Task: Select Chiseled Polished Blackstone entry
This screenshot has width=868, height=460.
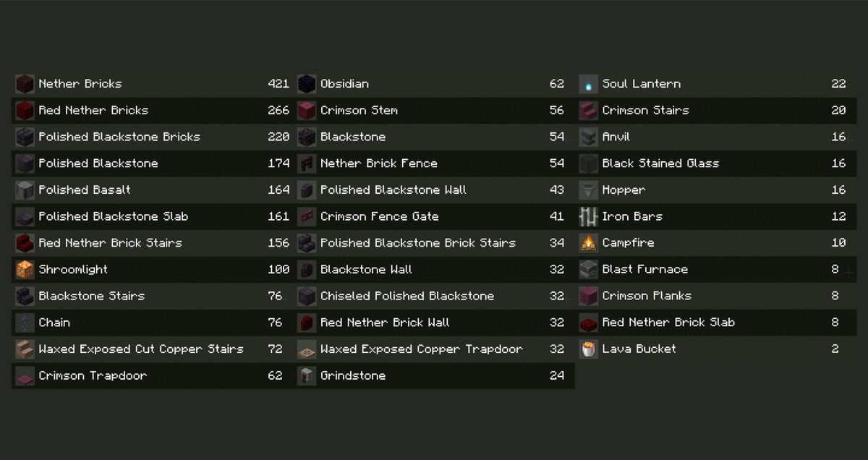Action: pyautogui.click(x=434, y=296)
